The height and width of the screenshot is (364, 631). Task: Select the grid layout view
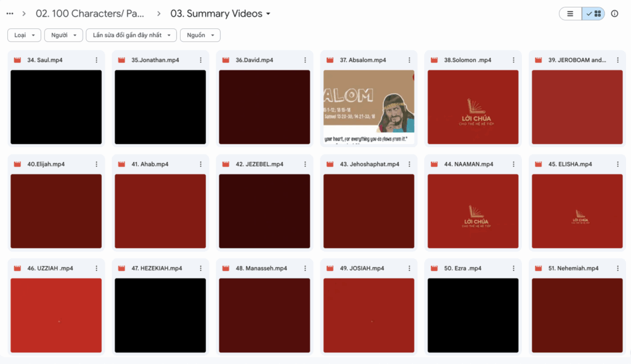pyautogui.click(x=593, y=14)
